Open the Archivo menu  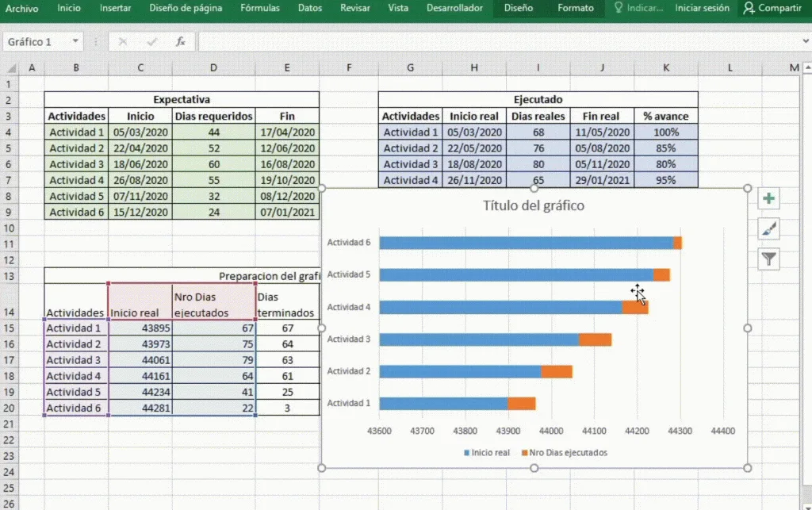coord(21,8)
